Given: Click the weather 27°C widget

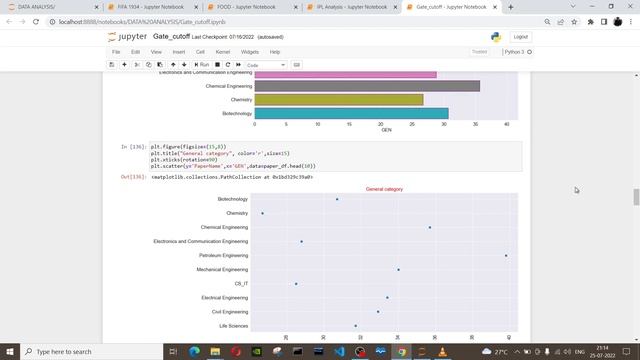Looking at the screenshot, I should (494, 351).
